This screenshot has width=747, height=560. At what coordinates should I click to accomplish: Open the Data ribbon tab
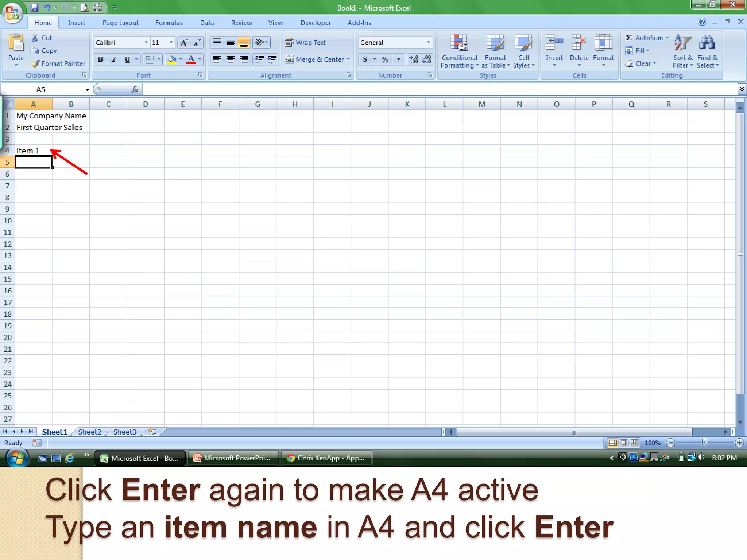207,23
